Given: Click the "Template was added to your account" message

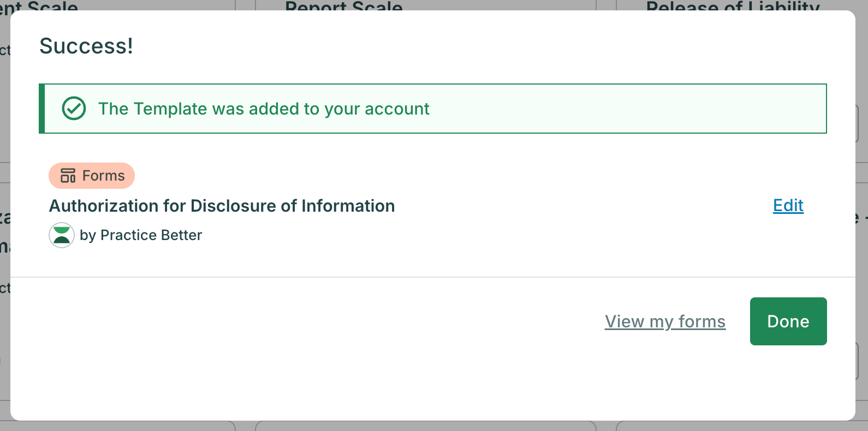Looking at the screenshot, I should coord(264,109).
